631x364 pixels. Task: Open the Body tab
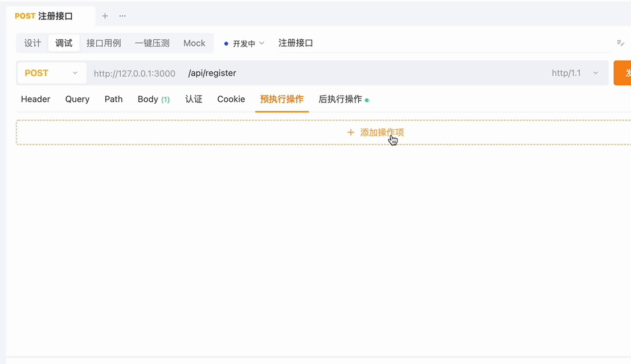[147, 99]
